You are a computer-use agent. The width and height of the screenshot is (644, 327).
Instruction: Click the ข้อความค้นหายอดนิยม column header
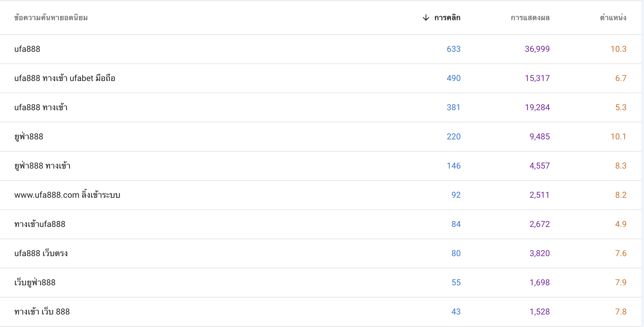[x=51, y=18]
